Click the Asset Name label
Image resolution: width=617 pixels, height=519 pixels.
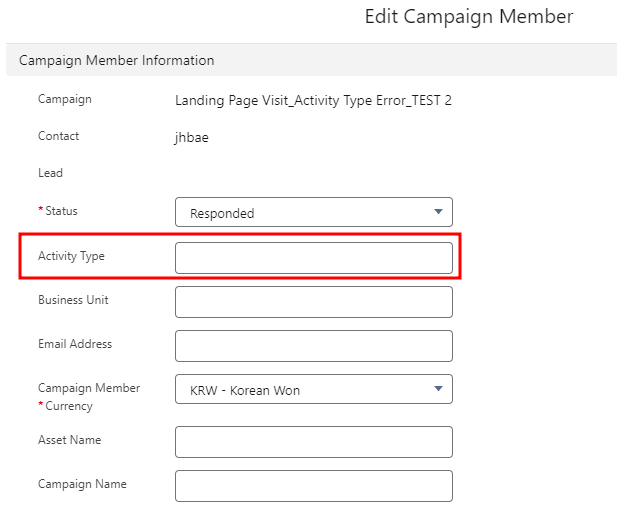coord(70,440)
